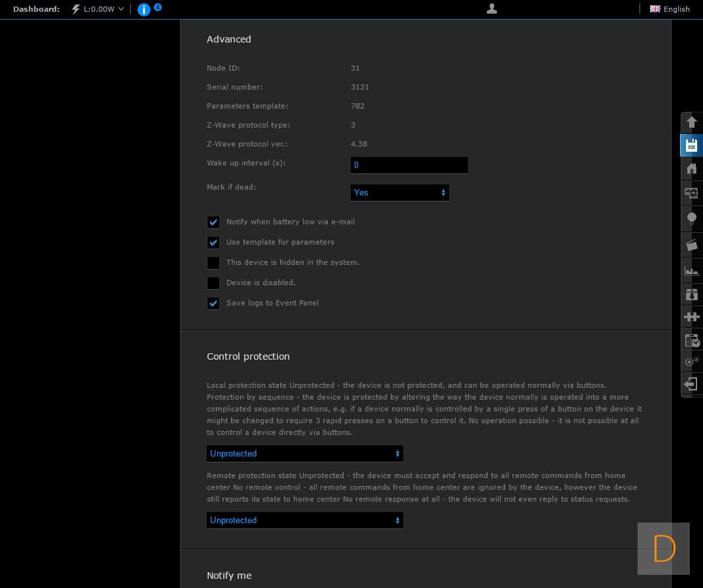Open the 'Mark if dead' Yes dropdown
This screenshot has height=588, width=703.
[x=399, y=193]
